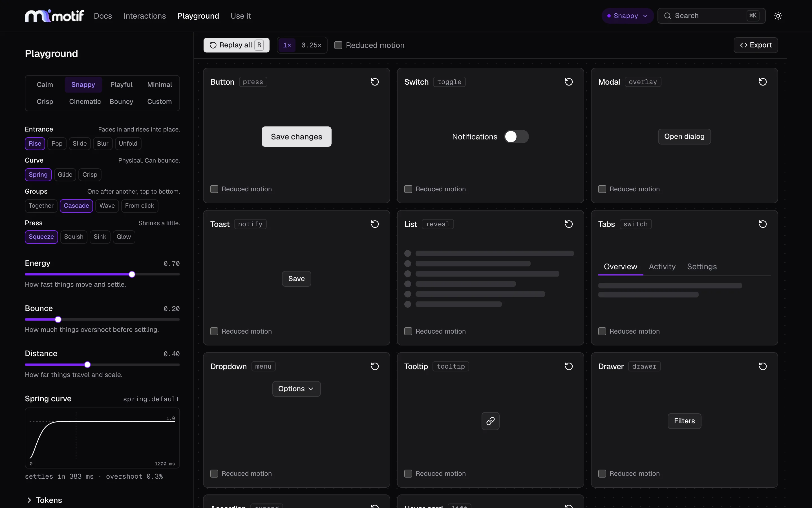Click the Open dialog button
This screenshot has height=508, width=812.
coord(684,136)
